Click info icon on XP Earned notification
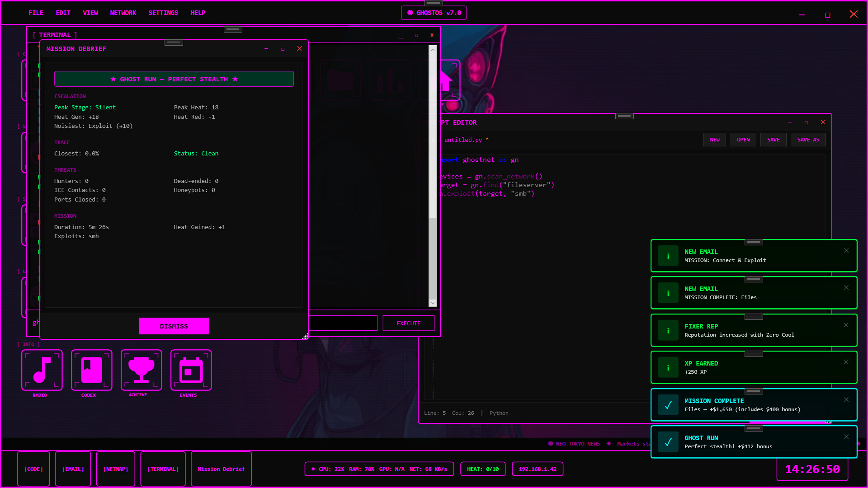The width and height of the screenshot is (868, 488). point(668,368)
